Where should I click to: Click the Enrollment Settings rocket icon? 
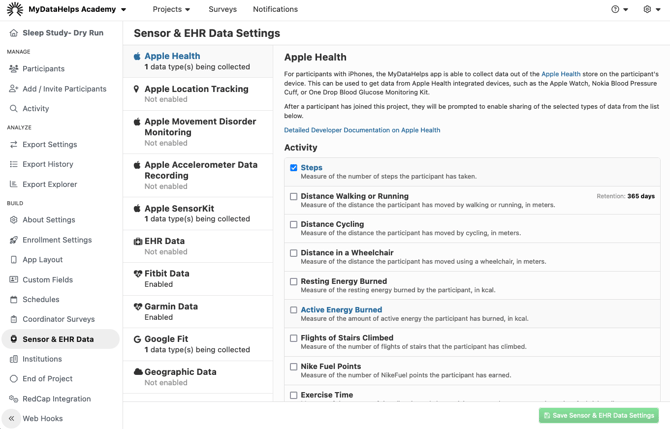coord(13,240)
